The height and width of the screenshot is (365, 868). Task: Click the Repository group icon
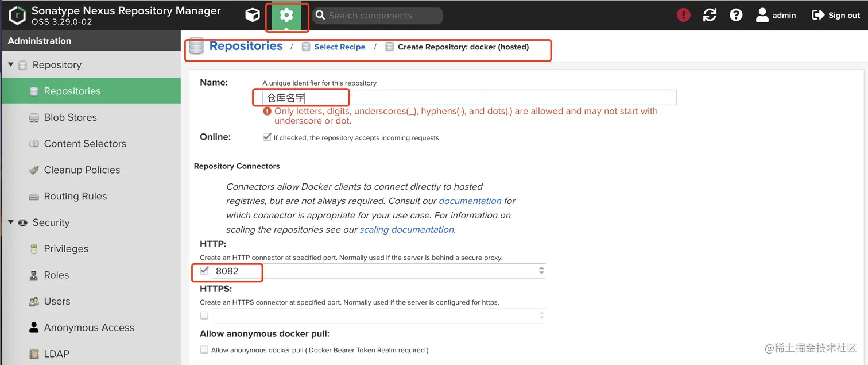[23, 65]
